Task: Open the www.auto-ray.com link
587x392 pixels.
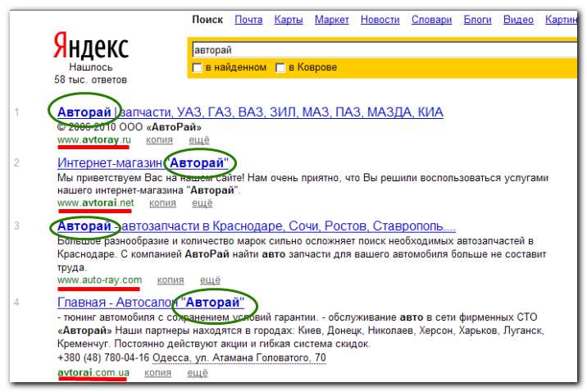Action: tap(99, 280)
